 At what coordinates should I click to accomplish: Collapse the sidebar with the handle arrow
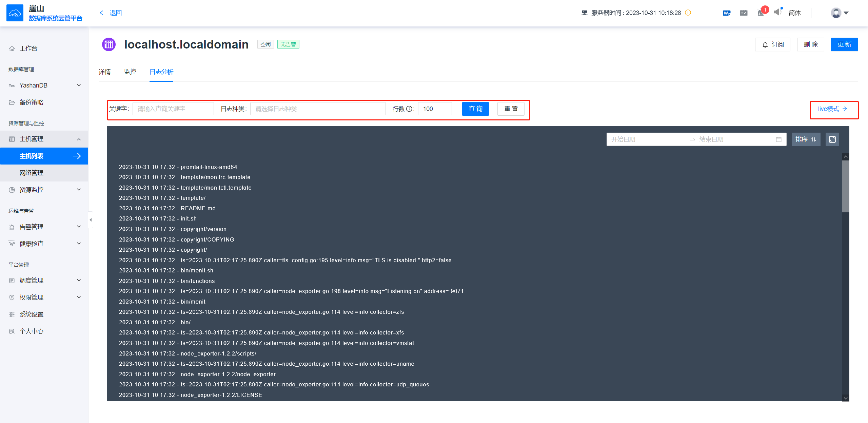tap(91, 220)
